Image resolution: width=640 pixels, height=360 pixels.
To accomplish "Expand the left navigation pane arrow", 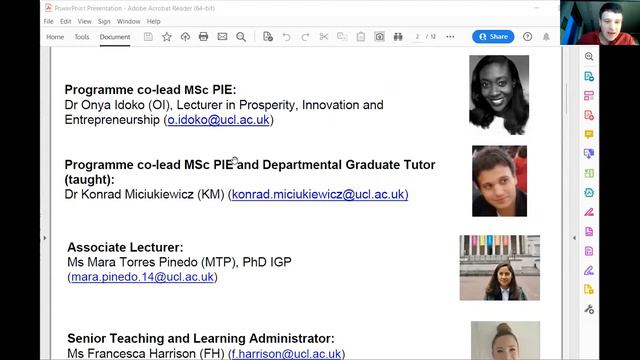I will coord(45,238).
